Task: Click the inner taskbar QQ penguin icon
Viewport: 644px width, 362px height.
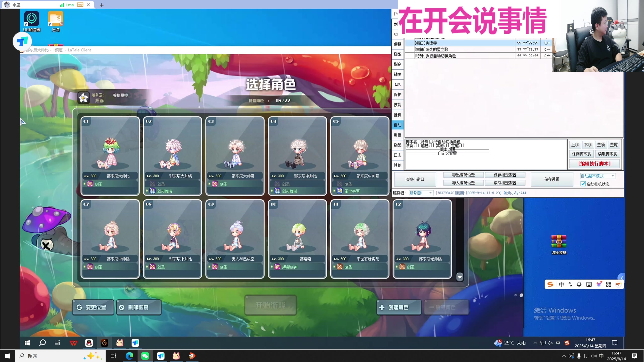Action: tap(89, 343)
